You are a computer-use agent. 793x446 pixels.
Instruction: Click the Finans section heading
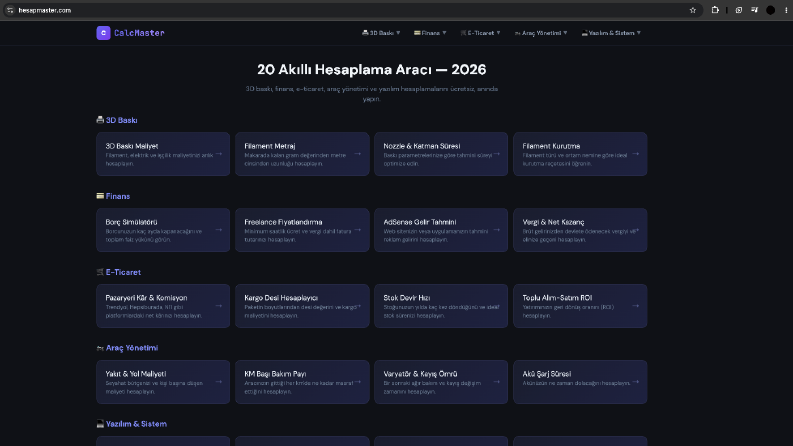(118, 196)
